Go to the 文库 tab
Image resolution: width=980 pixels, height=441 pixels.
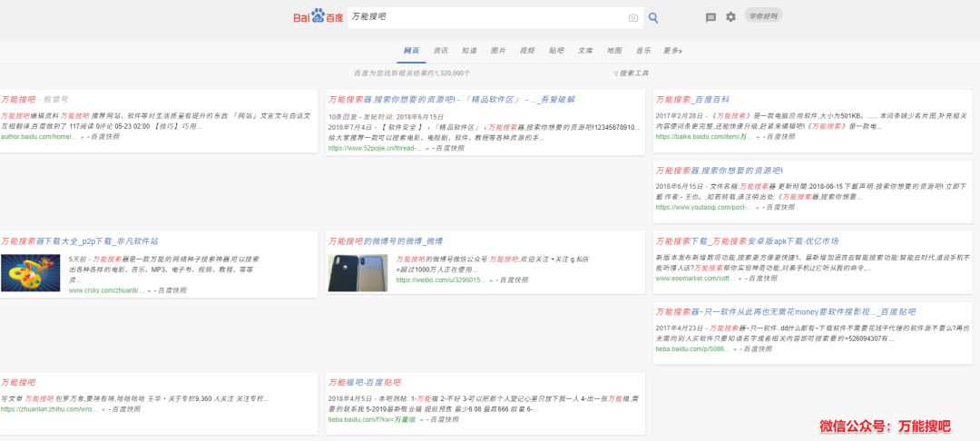(585, 51)
